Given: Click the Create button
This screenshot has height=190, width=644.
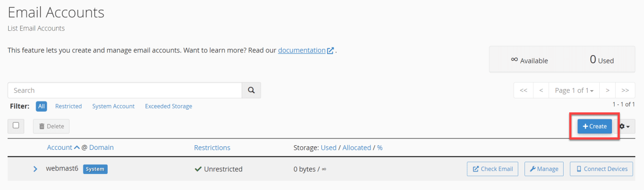Looking at the screenshot, I should click(x=595, y=126).
